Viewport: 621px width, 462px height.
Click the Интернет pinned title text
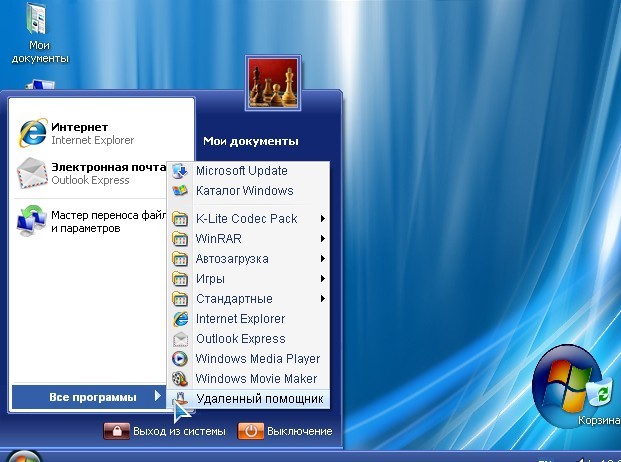coord(80,127)
